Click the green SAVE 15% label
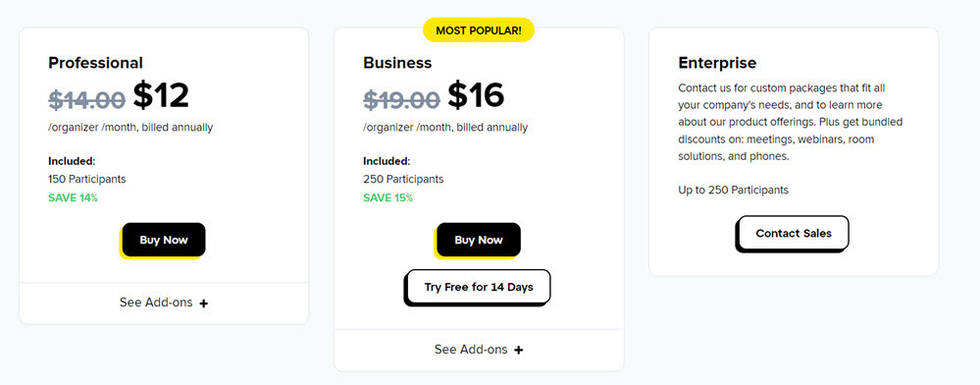 point(388,197)
